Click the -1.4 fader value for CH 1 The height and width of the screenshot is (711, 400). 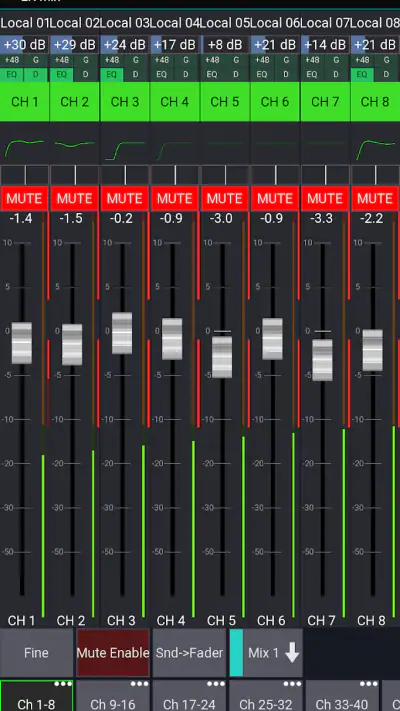pos(21,219)
